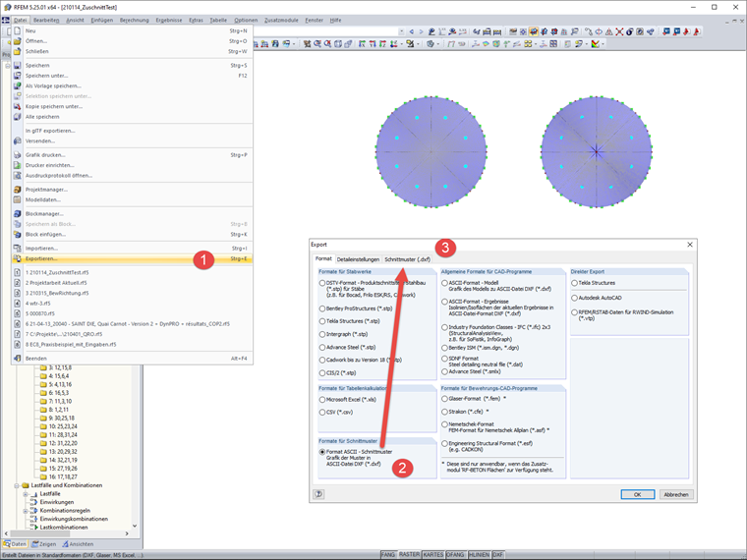Toggle 'RASTER' in the status bar
Viewport: 747px width, 560px height.
pos(409,555)
